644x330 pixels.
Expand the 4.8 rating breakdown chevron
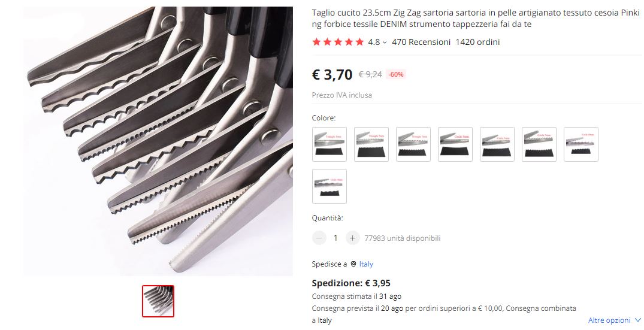[x=385, y=43]
